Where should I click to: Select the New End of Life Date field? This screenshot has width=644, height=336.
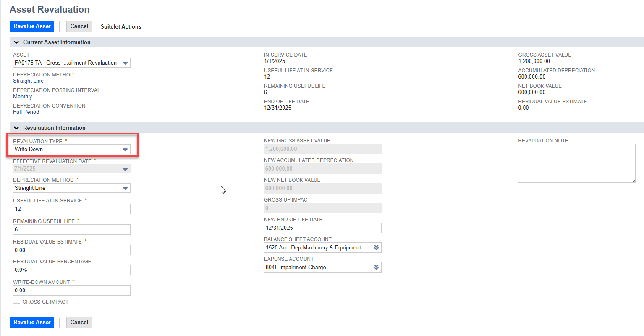(x=322, y=228)
